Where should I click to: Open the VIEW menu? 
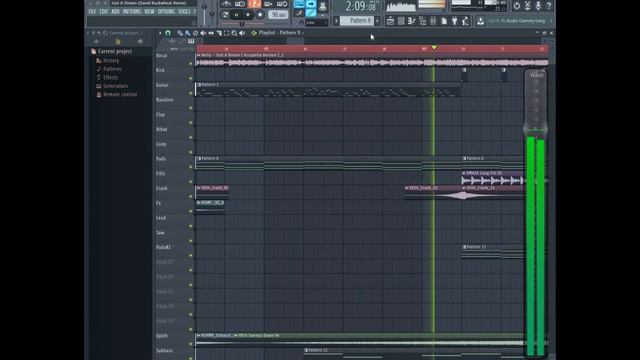(149, 11)
